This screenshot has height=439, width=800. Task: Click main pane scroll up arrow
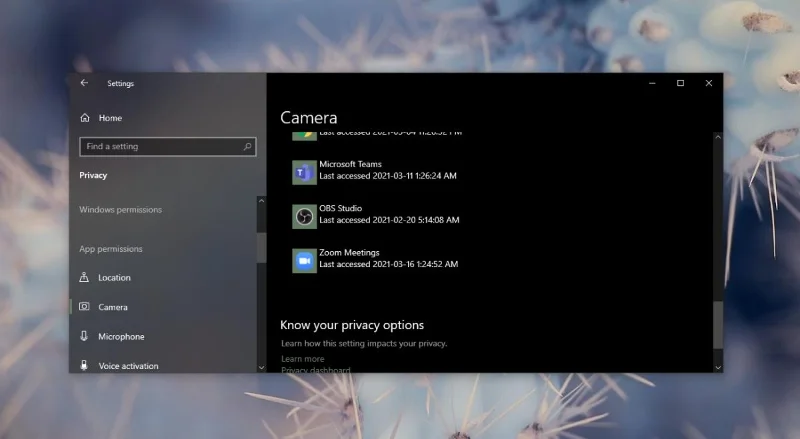click(x=718, y=137)
